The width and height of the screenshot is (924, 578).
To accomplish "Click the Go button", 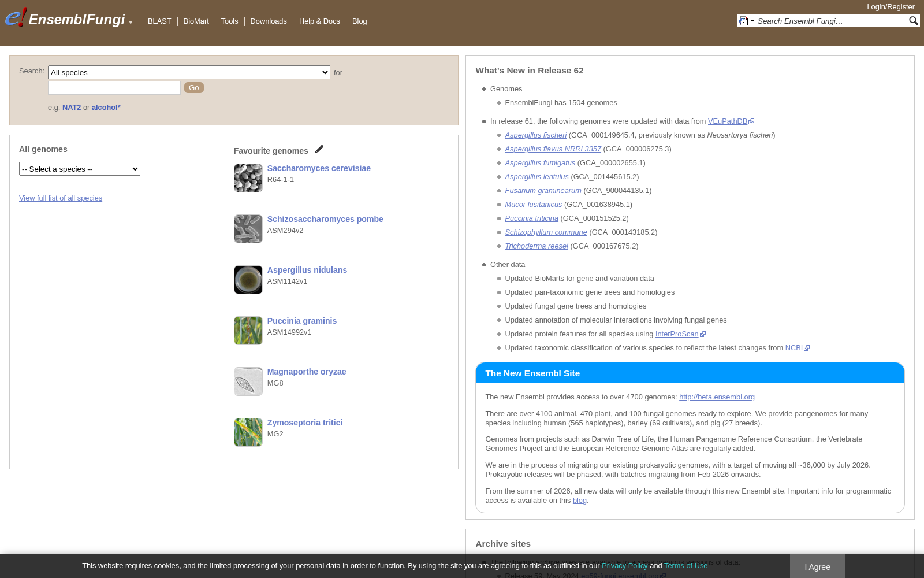I will tap(194, 88).
